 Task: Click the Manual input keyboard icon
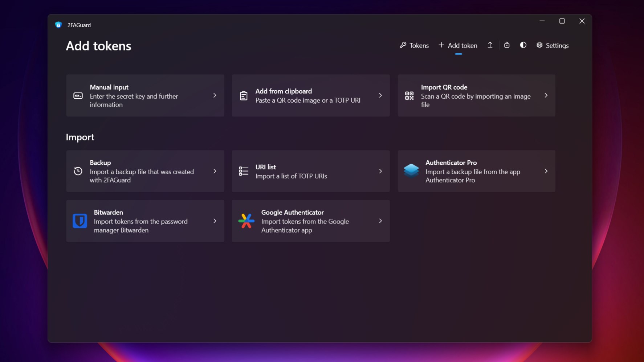pos(78,95)
